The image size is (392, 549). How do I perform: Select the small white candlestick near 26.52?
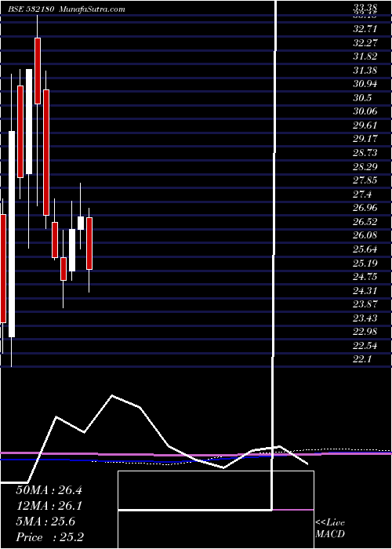(81, 223)
